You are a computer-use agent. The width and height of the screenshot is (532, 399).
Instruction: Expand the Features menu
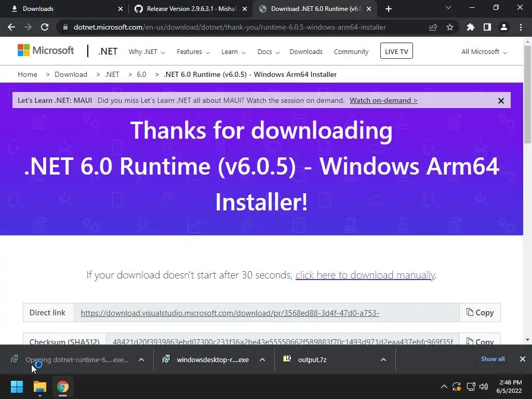[193, 52]
